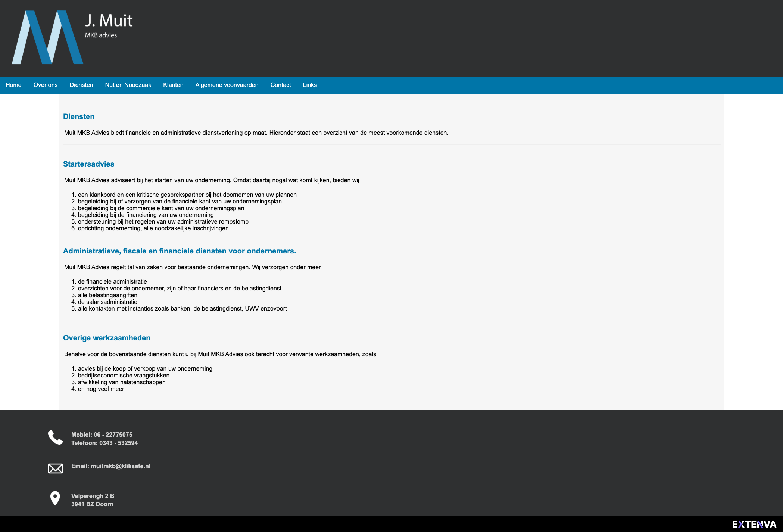This screenshot has height=532, width=783.
Task: Click the Startersadvies heading
Action: (x=89, y=164)
